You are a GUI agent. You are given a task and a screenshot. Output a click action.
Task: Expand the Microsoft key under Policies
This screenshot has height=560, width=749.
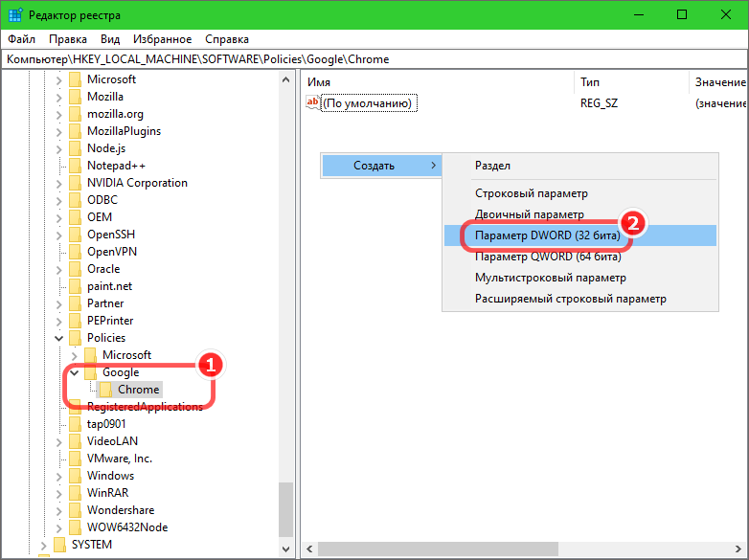tap(75, 355)
